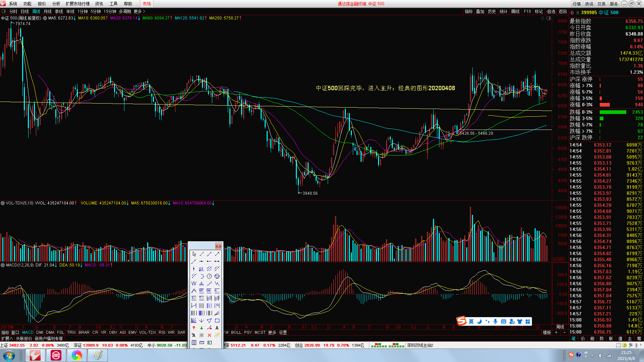Select the arrow line drawing tool
644x362 pixels.
217,254
